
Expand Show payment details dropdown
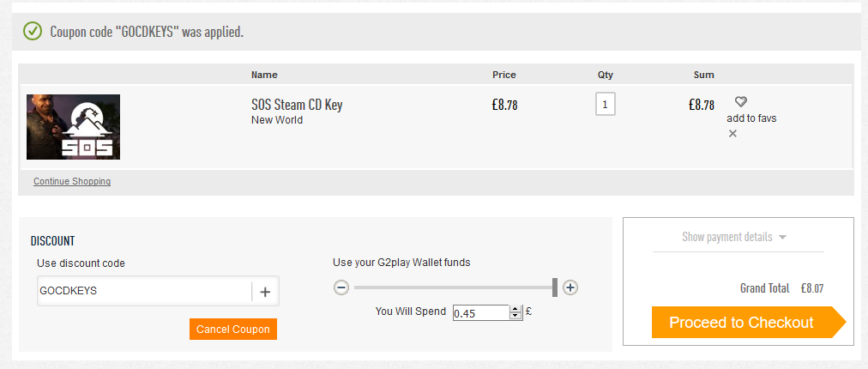click(734, 237)
